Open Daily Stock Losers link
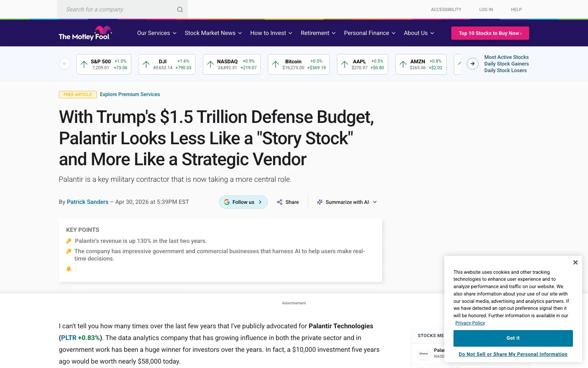The image size is (588, 368). (x=505, y=70)
